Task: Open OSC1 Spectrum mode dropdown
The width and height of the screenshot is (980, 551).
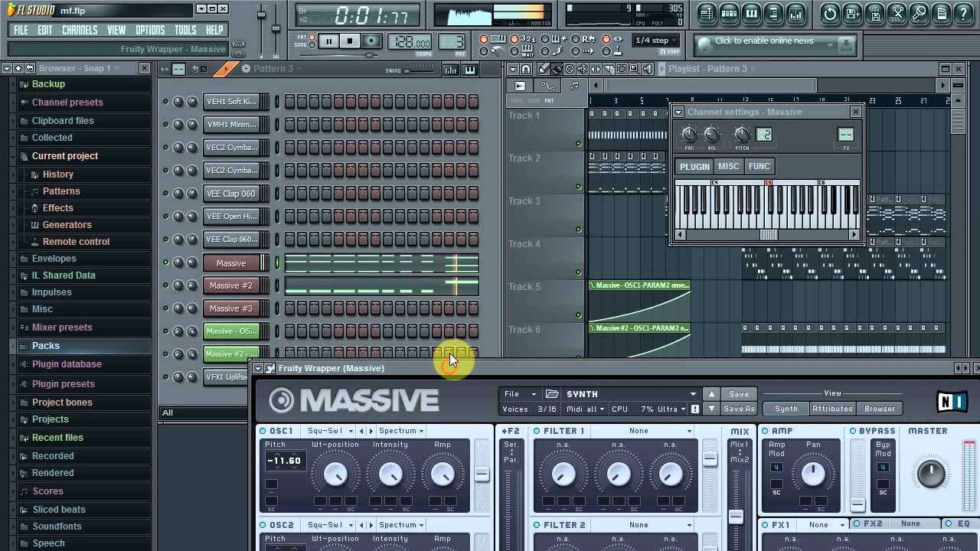Action: (401, 431)
